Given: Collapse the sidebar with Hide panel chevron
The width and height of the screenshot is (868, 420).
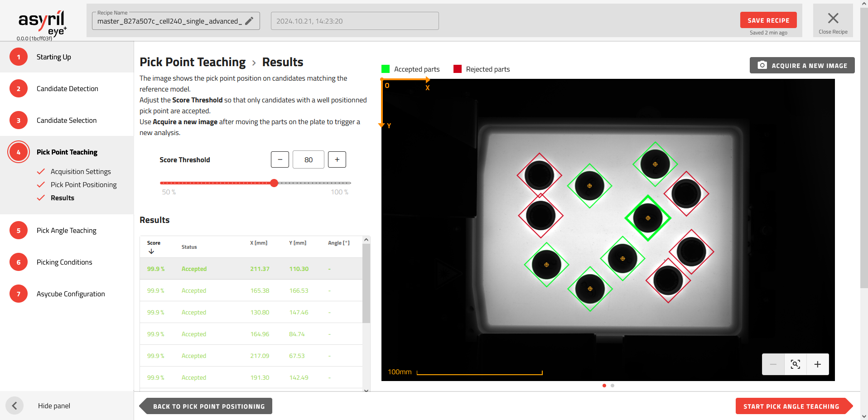Looking at the screenshot, I should (x=14, y=406).
